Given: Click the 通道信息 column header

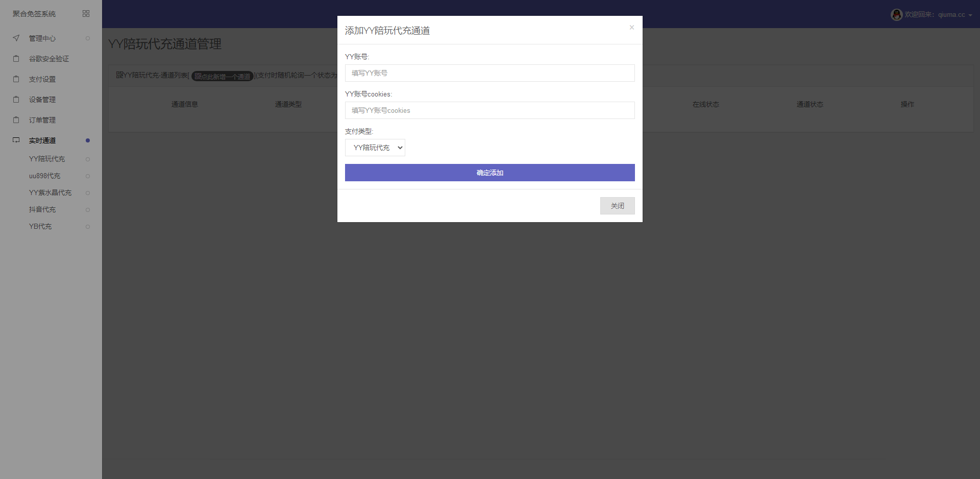Looking at the screenshot, I should coord(185,104).
